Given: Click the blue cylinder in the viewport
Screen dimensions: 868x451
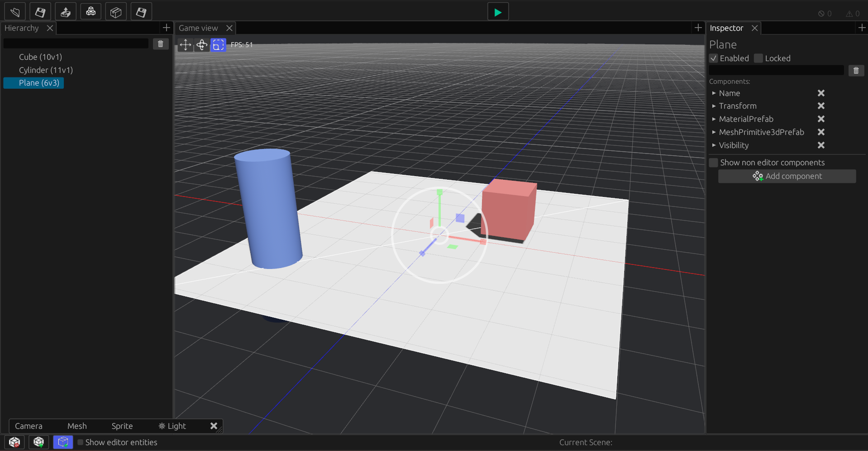Looking at the screenshot, I should pos(268,208).
